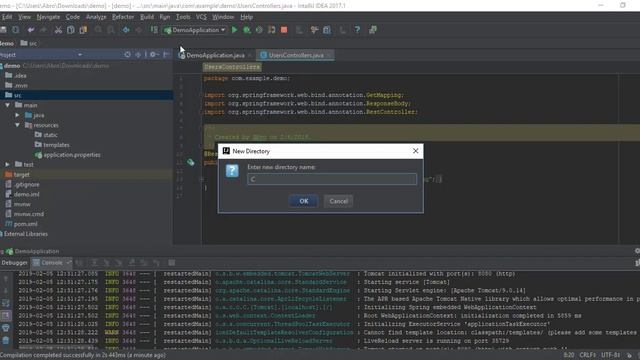Select the Console tab in debug panel
The image size is (640, 360).
point(51,263)
